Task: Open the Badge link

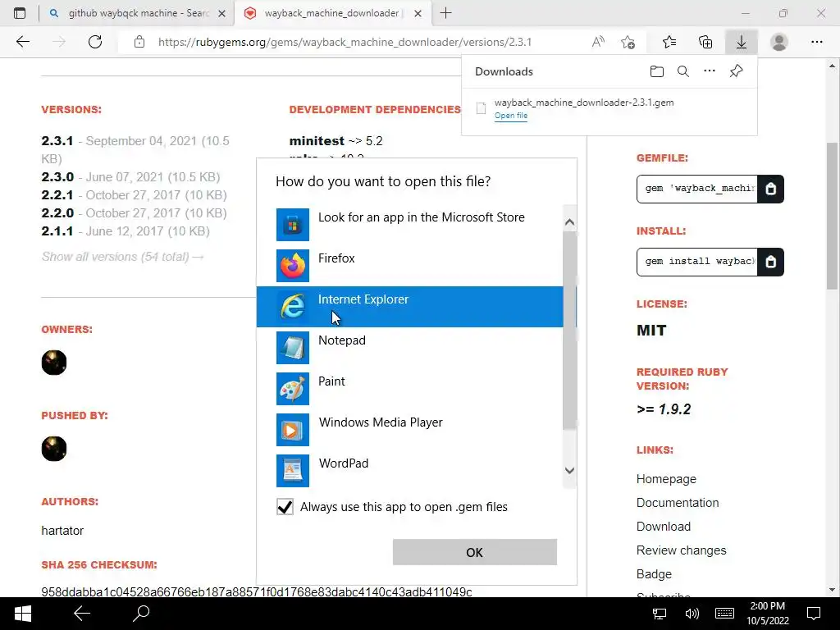Action: click(654, 573)
